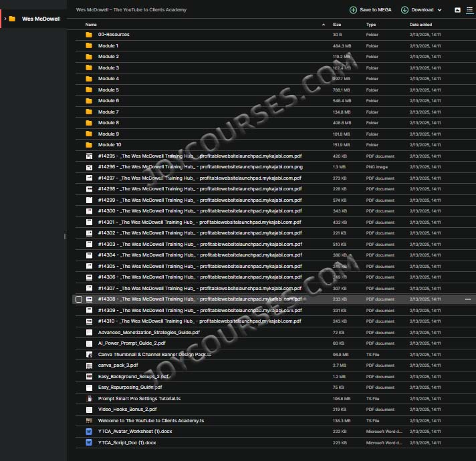Tick the checkbox for #14308 file

tap(79, 299)
